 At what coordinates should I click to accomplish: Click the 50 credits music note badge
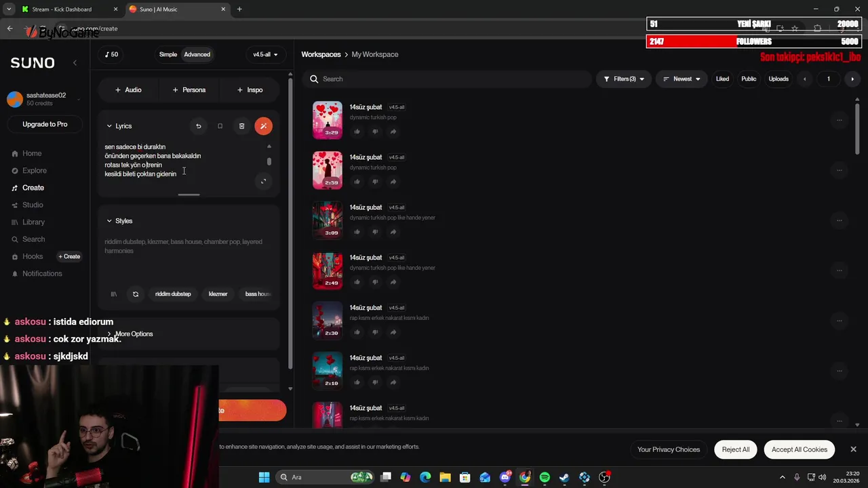tap(111, 54)
